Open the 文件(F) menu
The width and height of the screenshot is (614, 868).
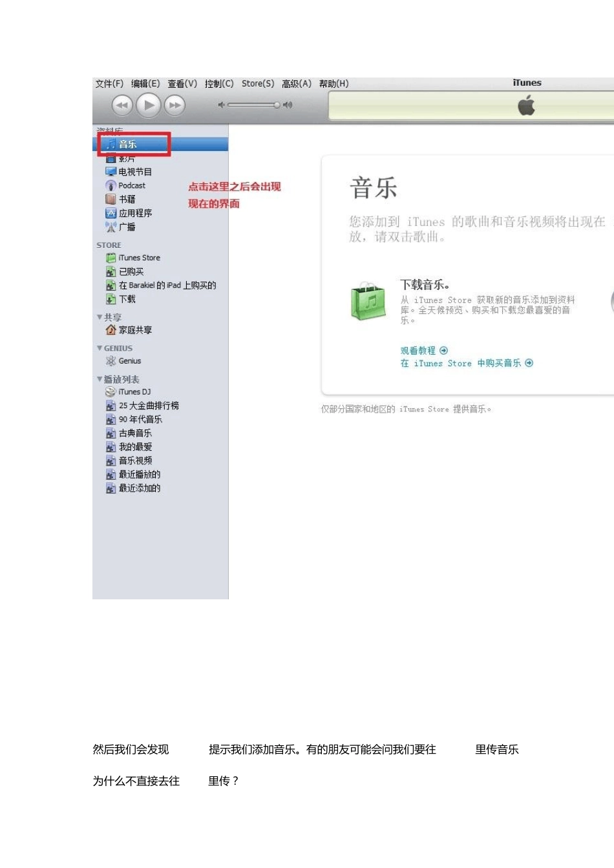pyautogui.click(x=109, y=83)
